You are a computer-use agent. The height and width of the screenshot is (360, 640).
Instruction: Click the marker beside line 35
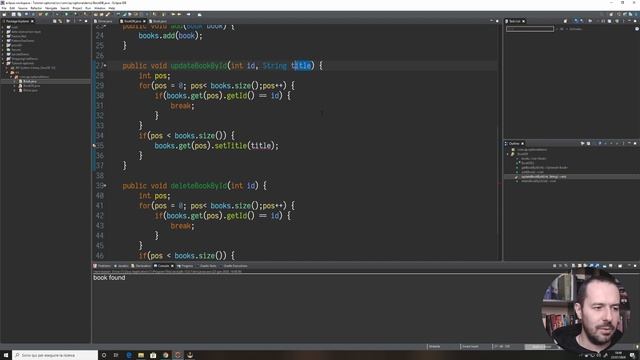[94, 146]
